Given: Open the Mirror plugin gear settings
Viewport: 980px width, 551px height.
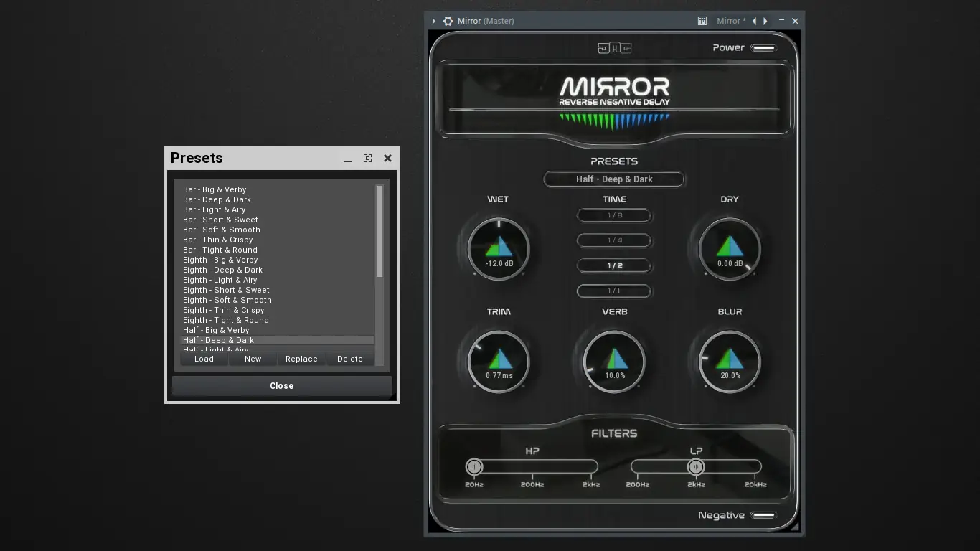Looking at the screenshot, I should (x=448, y=22).
